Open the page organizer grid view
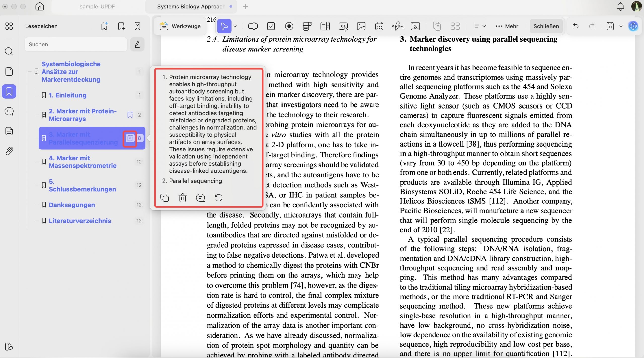This screenshot has height=358, width=644. 455,26
